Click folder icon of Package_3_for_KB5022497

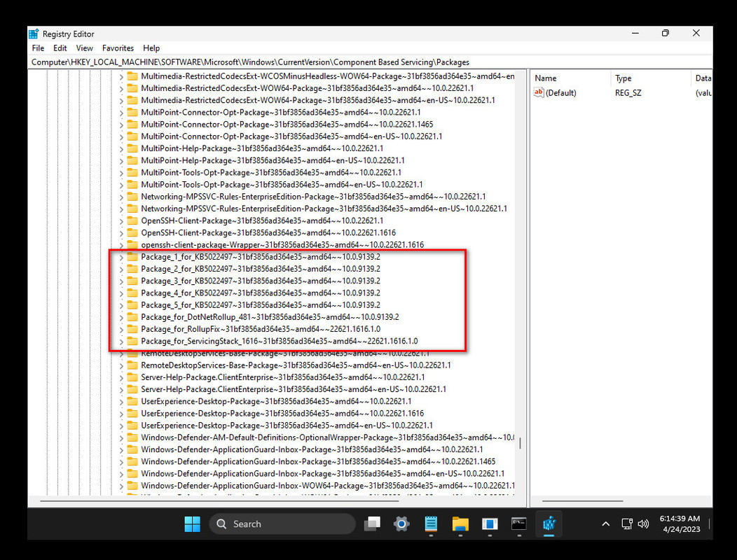[x=132, y=281]
